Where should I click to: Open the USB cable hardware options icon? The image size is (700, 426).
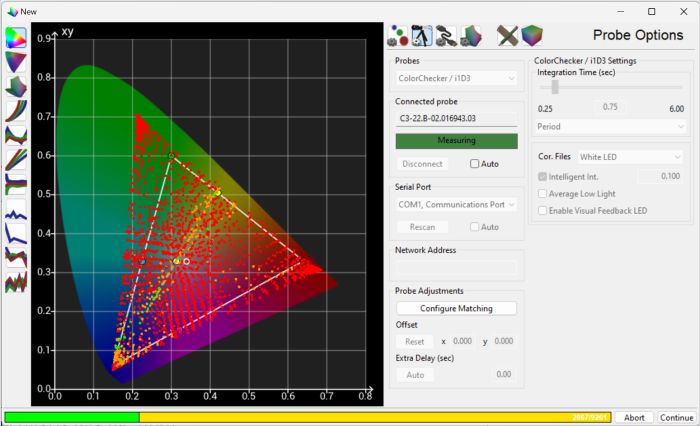(446, 36)
